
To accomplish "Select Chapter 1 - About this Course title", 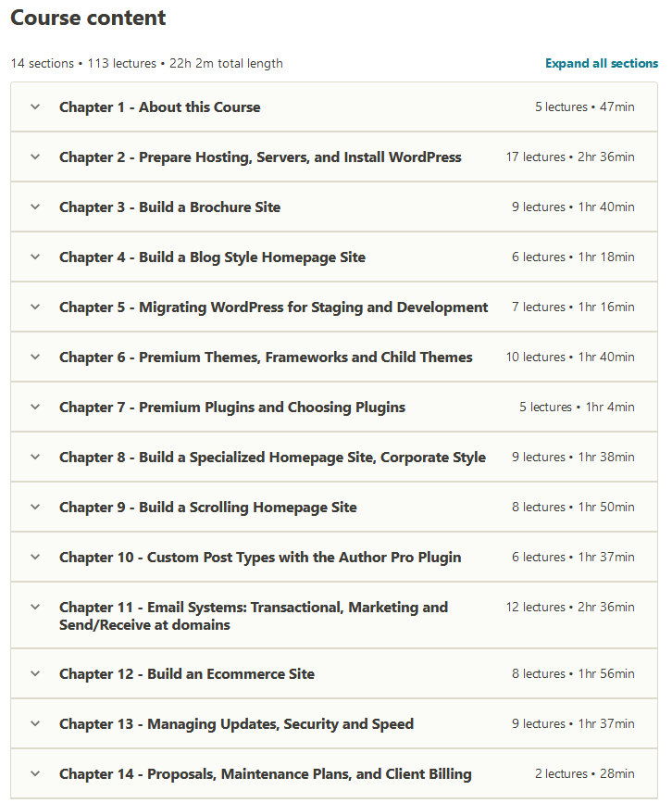I will coord(159,107).
